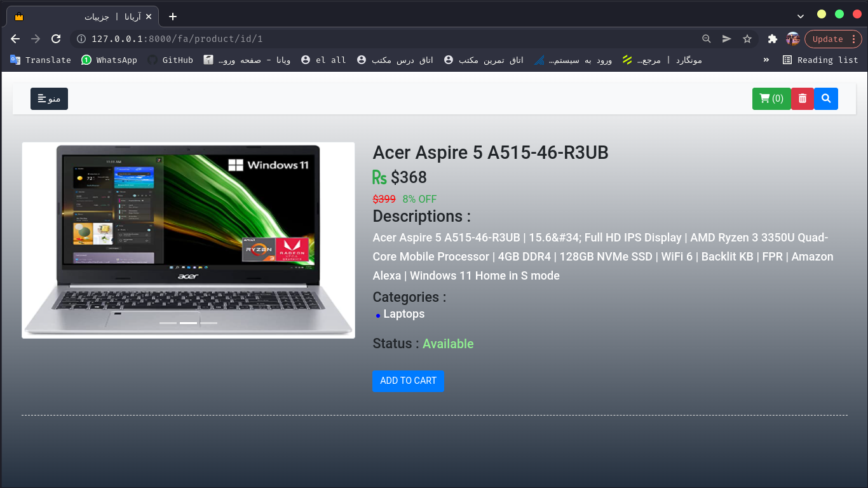The image size is (868, 488).
Task: Go back with browser back arrow
Action: 15,39
